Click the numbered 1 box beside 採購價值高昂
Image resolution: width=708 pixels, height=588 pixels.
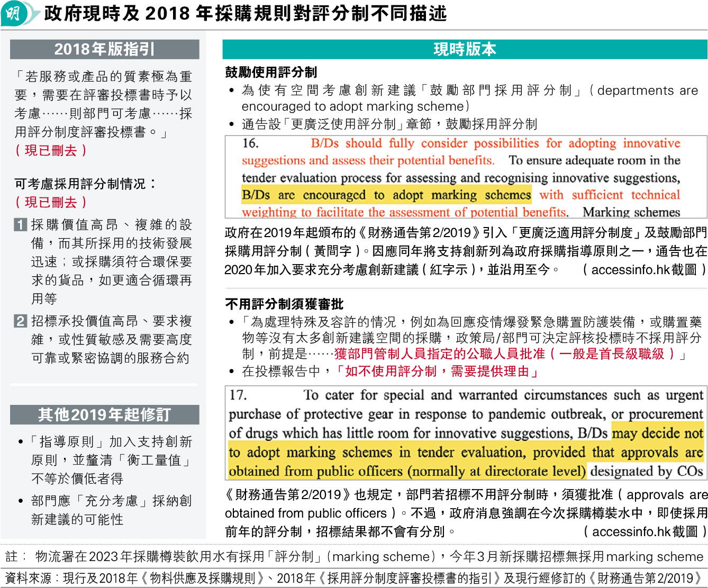20,224
